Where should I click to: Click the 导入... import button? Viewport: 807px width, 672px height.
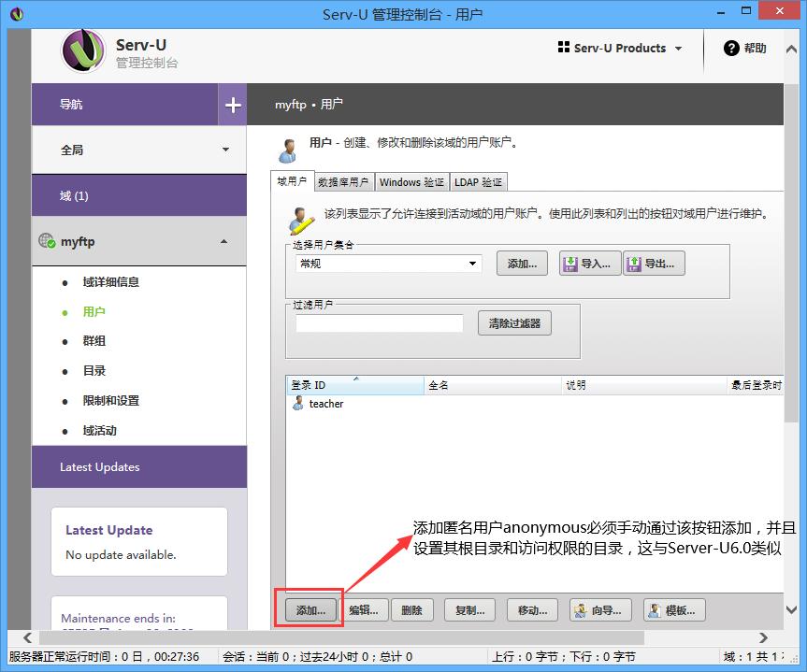[x=590, y=264]
